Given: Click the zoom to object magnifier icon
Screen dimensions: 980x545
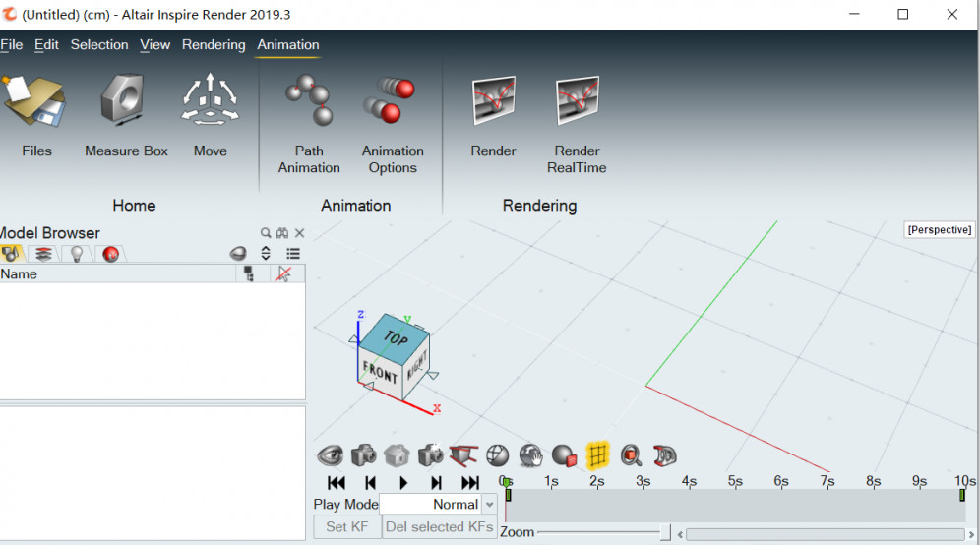Looking at the screenshot, I should [x=632, y=455].
